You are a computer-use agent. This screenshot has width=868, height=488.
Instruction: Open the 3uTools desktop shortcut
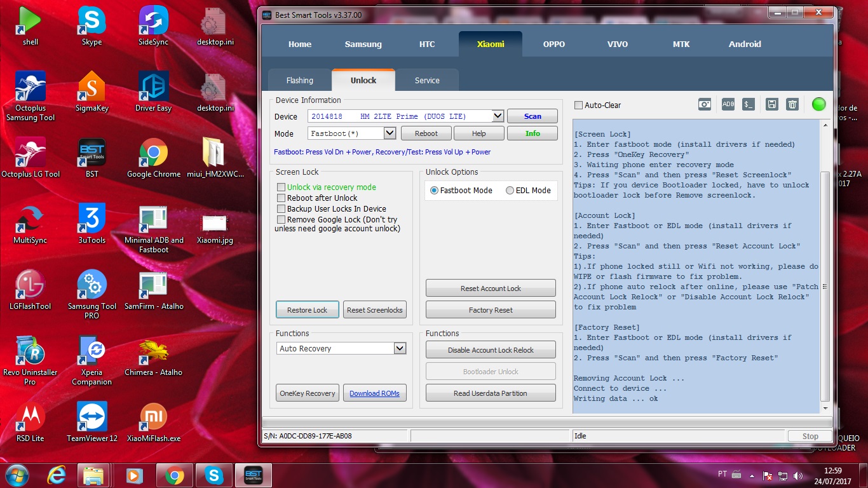[x=92, y=224]
